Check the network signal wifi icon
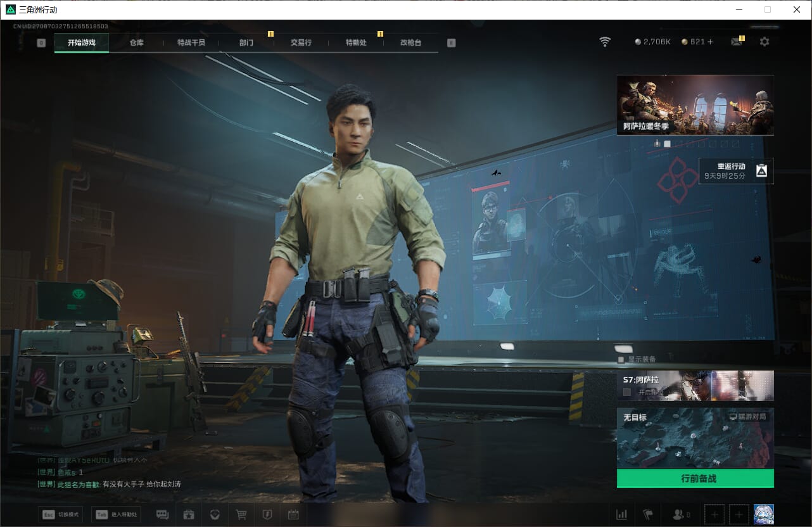This screenshot has width=812, height=527. [606, 42]
